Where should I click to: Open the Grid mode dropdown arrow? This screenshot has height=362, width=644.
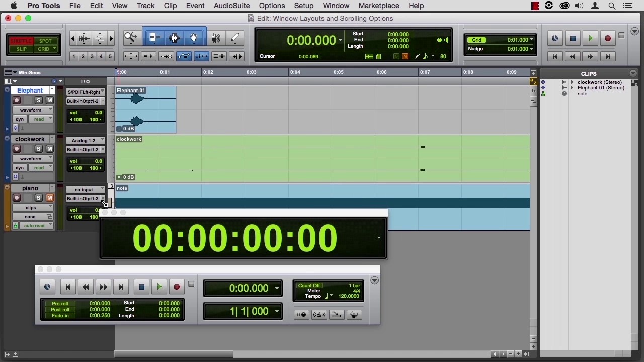coord(54,49)
